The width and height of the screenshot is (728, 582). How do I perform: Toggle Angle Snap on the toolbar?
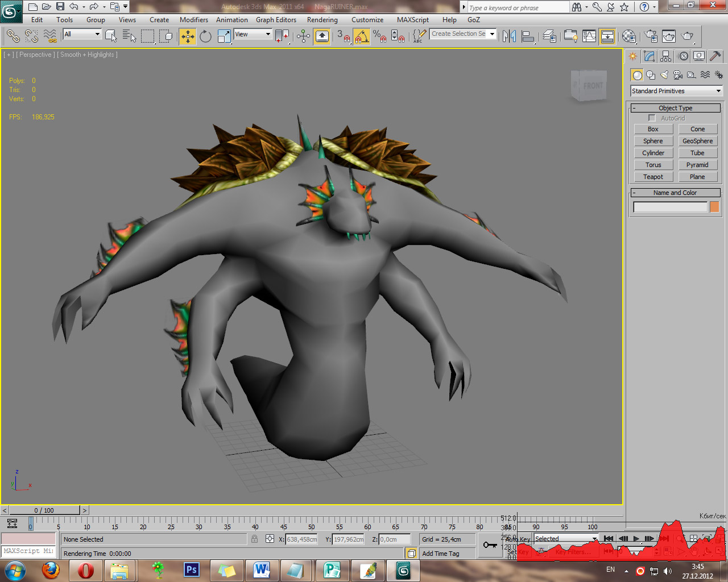(x=361, y=36)
